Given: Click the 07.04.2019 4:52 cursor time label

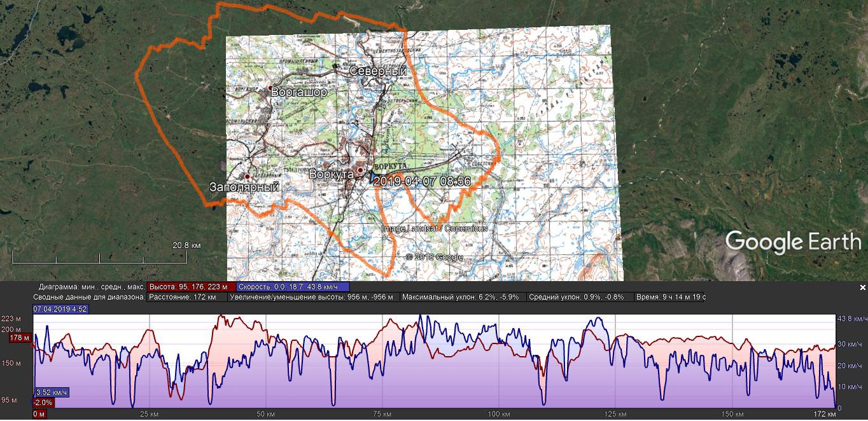Looking at the screenshot, I should pos(60,309).
